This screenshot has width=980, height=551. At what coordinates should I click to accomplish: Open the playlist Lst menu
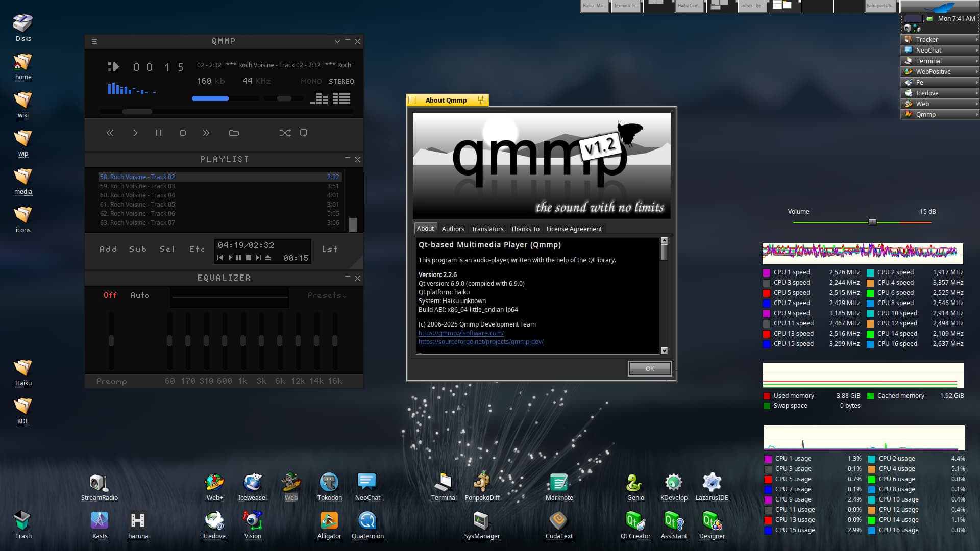330,249
